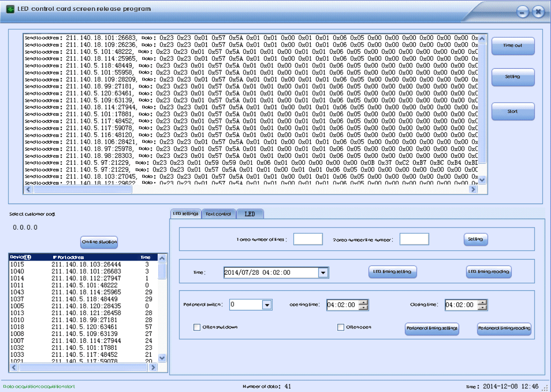Click the Start button
This screenshot has width=551, height=392.
(x=513, y=112)
